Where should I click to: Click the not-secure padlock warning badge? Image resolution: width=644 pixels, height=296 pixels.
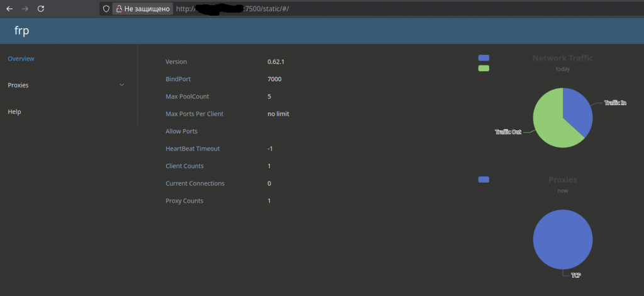(x=143, y=9)
